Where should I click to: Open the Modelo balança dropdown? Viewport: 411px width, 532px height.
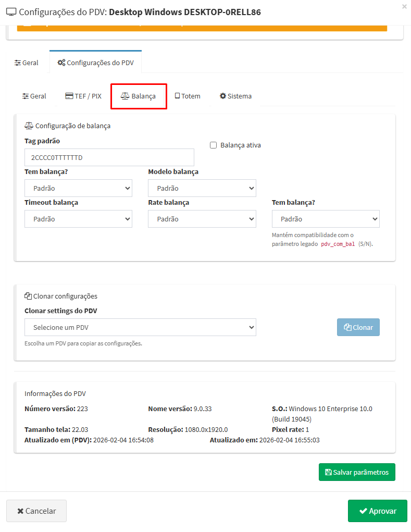(202, 188)
